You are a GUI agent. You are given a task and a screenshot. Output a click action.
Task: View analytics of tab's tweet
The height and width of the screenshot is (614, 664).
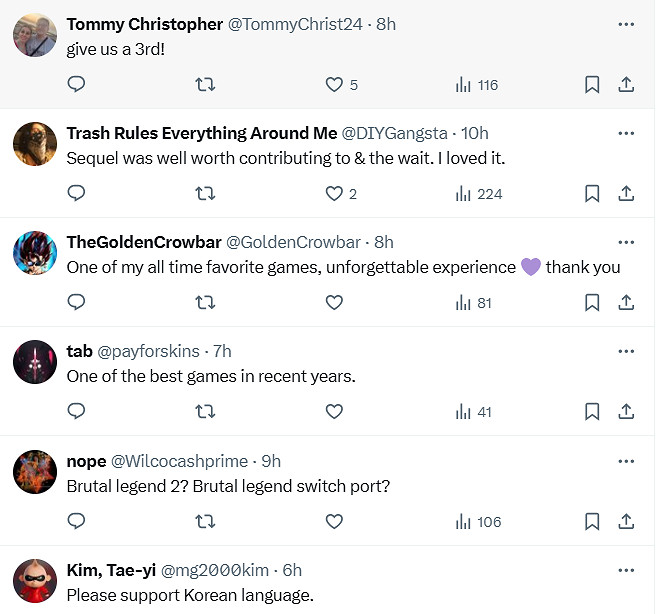pos(474,411)
